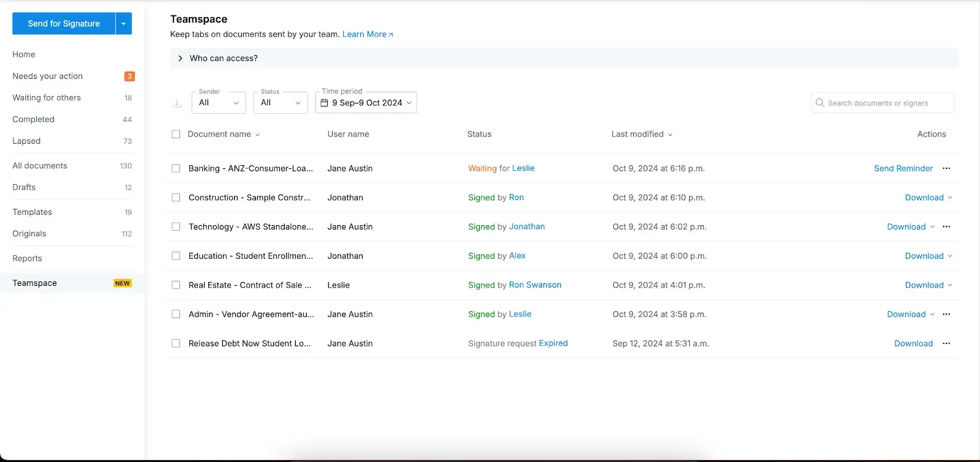Open more actions for Release Debt row

coord(946,343)
